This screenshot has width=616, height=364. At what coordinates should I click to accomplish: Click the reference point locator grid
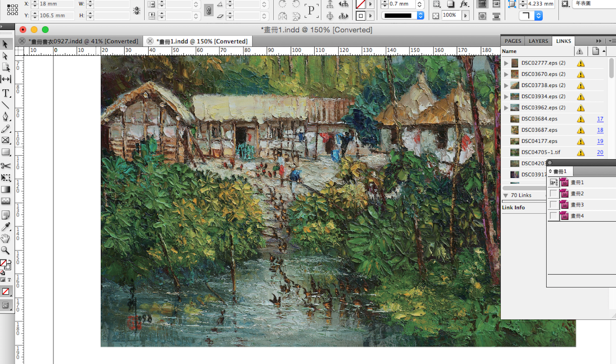click(x=13, y=9)
